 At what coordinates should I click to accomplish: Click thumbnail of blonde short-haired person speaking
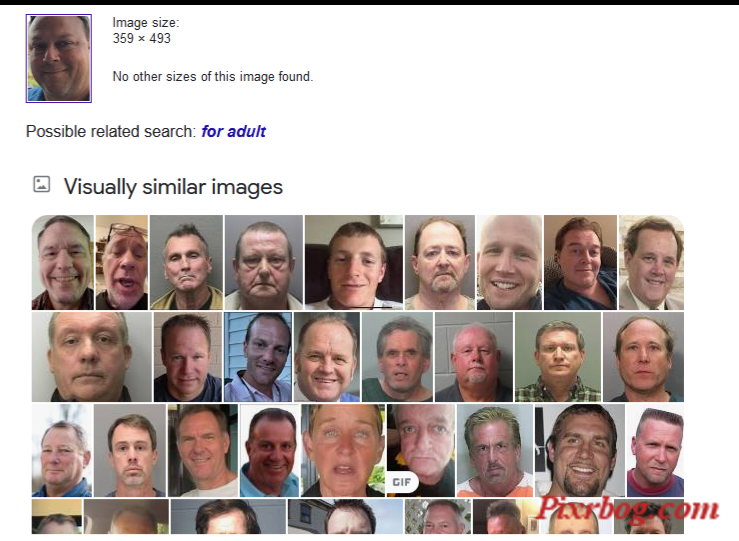click(343, 451)
